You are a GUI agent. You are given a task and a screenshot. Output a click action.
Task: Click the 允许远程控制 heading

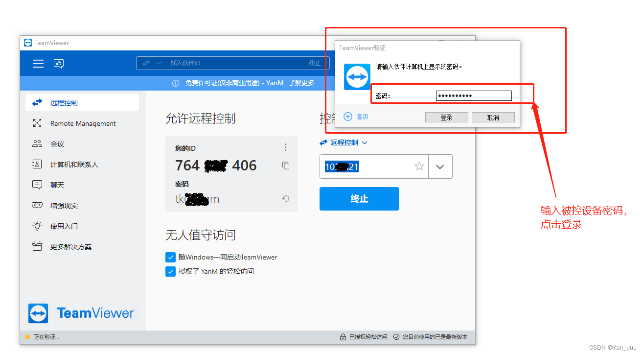[201, 118]
